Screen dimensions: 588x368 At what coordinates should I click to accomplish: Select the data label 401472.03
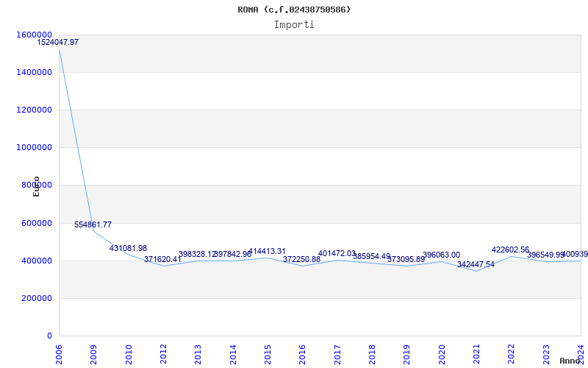coord(337,253)
